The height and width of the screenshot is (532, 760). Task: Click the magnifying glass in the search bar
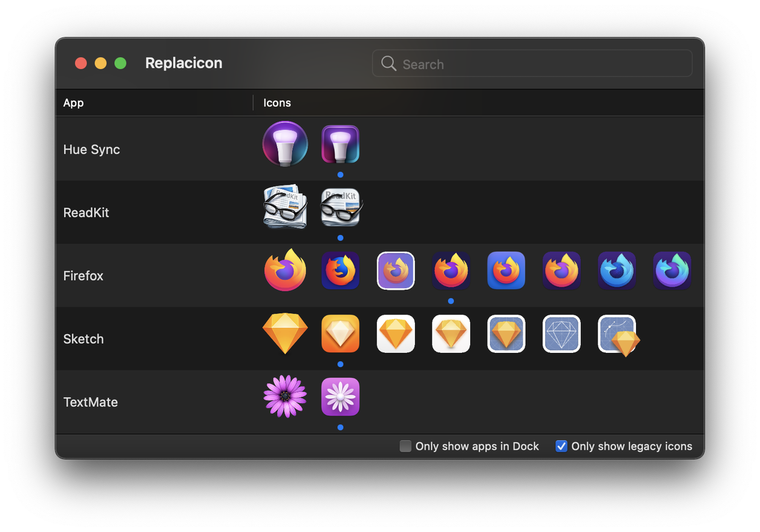tap(388, 64)
